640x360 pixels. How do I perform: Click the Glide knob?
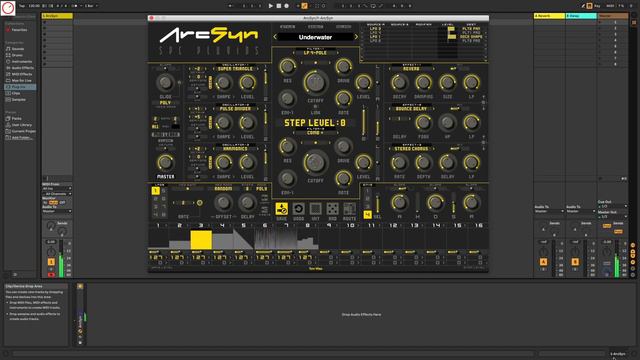click(x=165, y=82)
